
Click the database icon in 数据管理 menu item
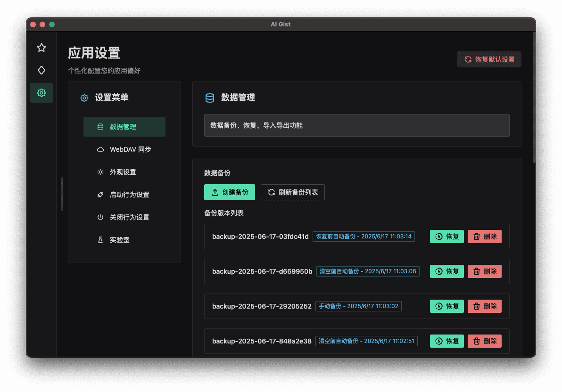[x=100, y=127]
